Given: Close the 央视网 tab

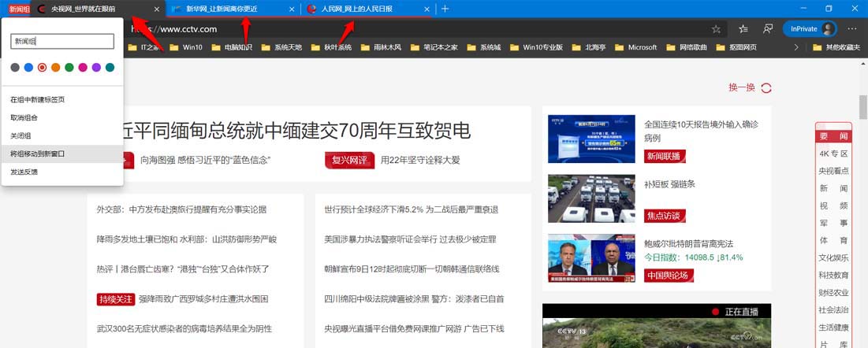Looking at the screenshot, I should click(x=157, y=9).
